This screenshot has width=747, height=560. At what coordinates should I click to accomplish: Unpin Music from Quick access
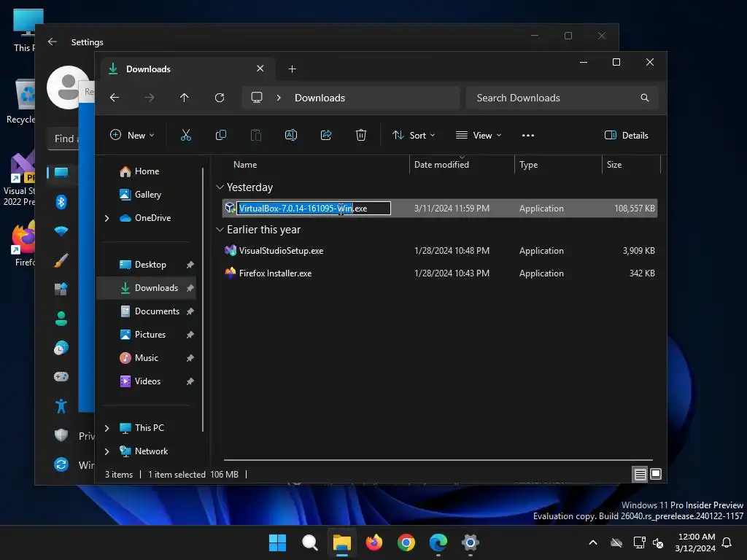coord(190,358)
